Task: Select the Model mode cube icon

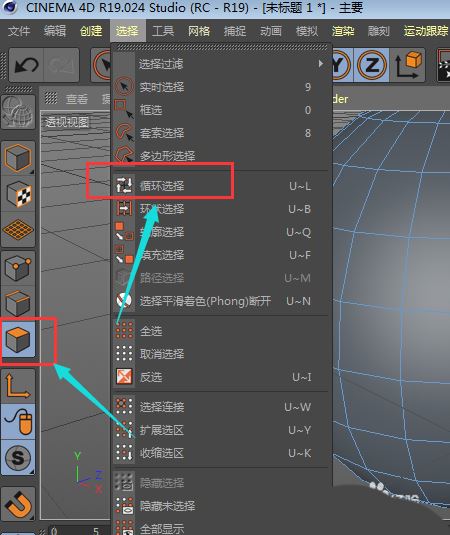Action: coord(18,158)
